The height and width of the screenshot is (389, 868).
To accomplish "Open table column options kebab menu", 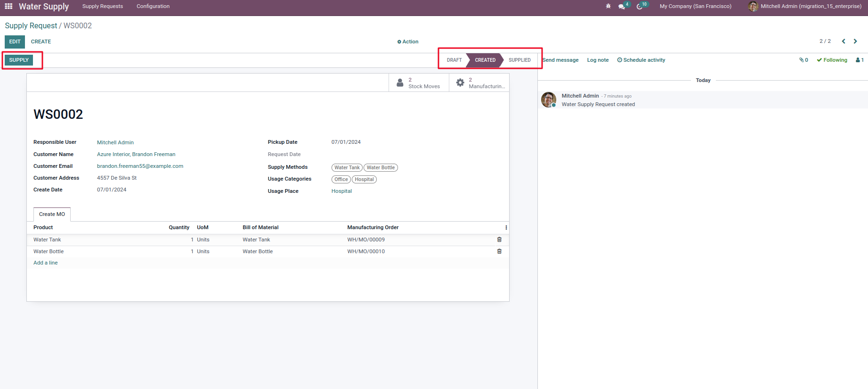I will 506,227.
